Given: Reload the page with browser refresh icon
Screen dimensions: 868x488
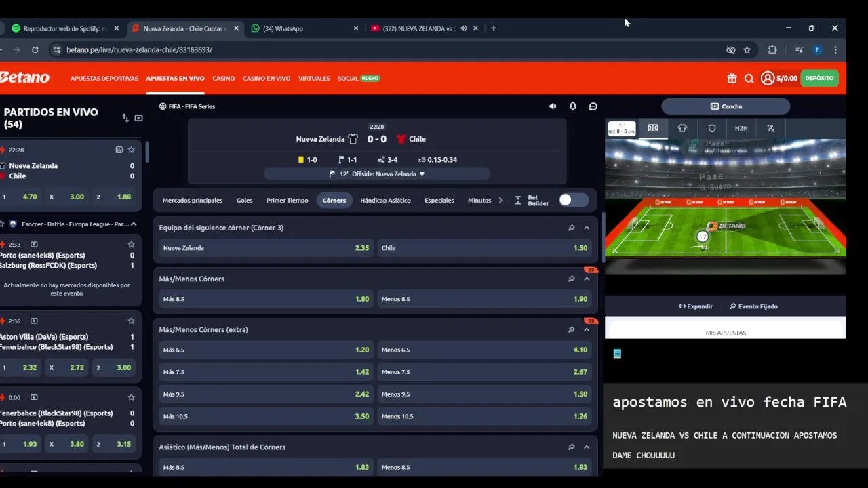Looking at the screenshot, I should coord(35,49).
